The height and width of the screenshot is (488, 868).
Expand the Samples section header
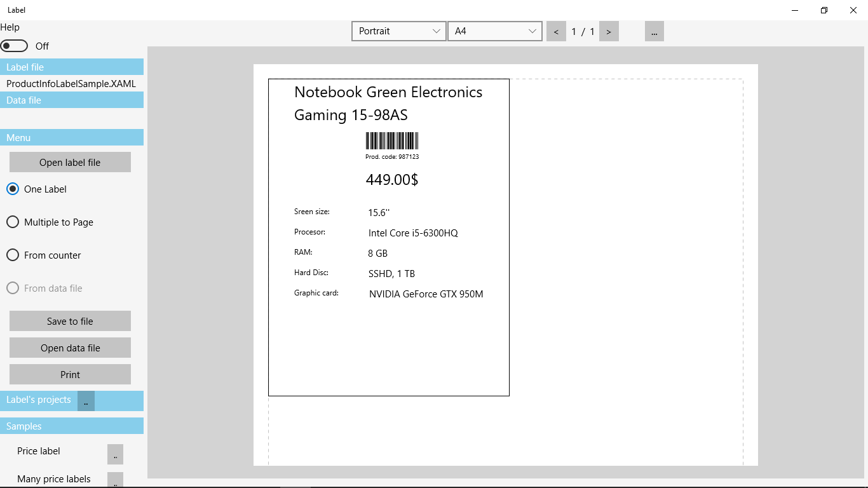(x=72, y=426)
